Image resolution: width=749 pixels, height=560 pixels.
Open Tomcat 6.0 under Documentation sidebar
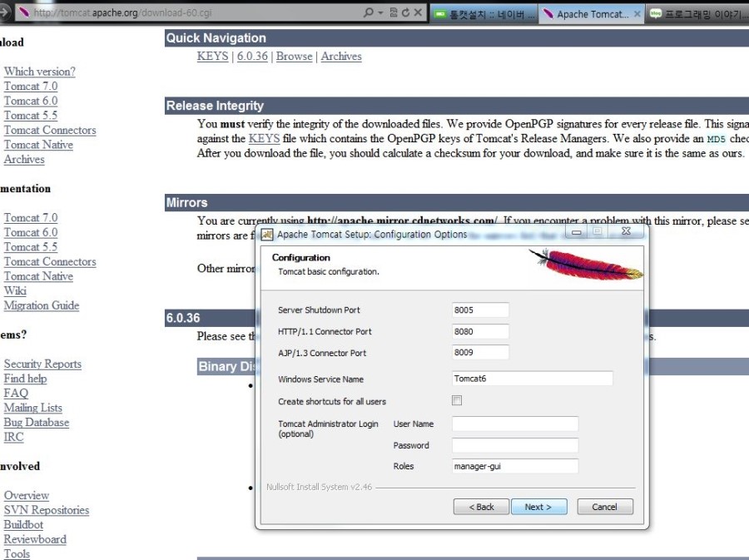pos(31,232)
